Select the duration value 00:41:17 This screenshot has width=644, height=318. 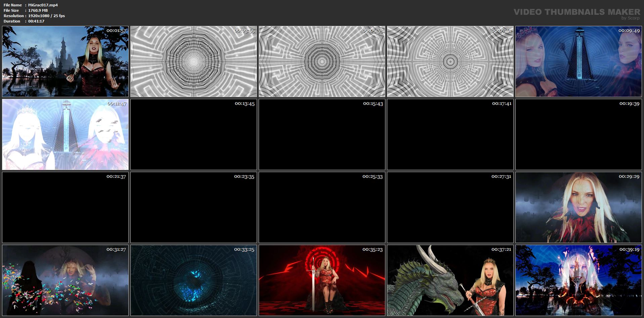(36, 21)
